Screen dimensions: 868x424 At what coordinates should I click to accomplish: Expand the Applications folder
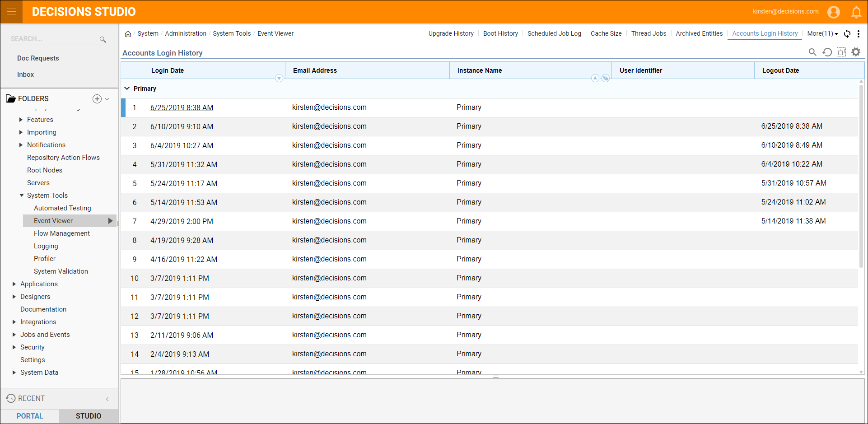[x=14, y=284]
